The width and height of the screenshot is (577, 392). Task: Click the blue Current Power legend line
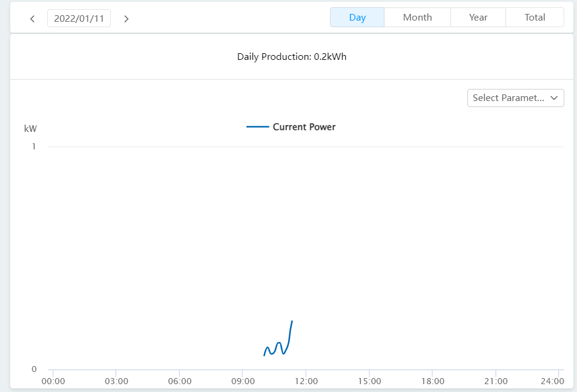click(x=257, y=127)
